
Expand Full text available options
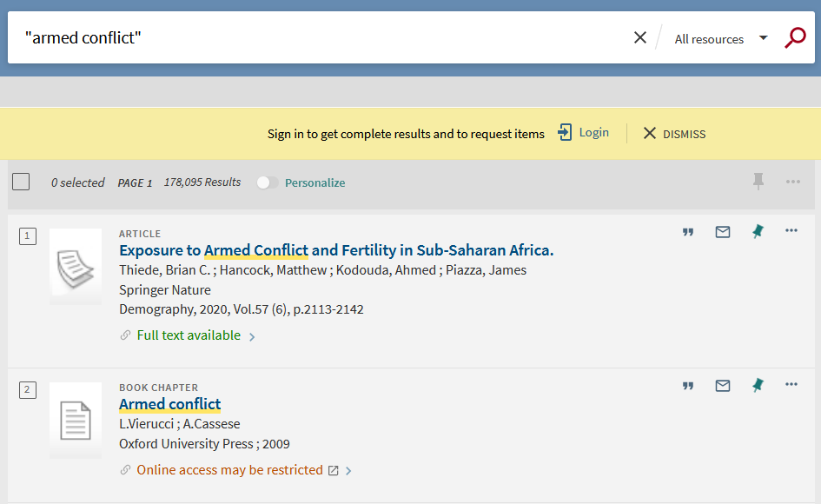[188, 335]
